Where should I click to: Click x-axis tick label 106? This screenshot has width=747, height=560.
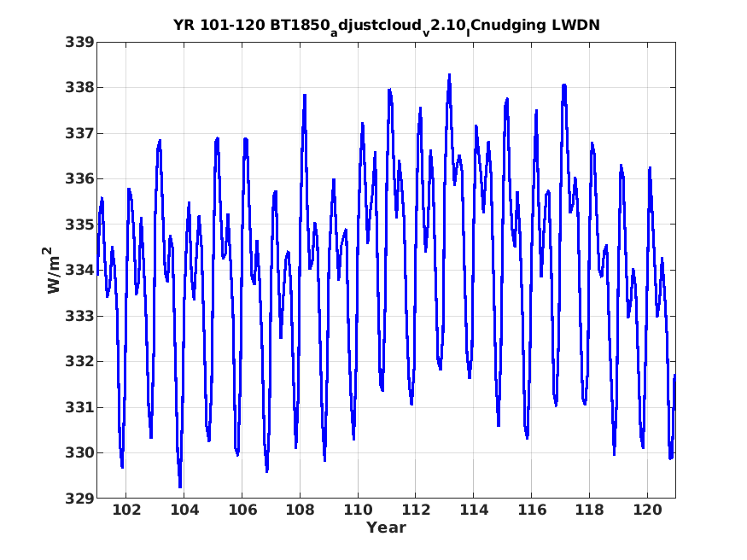click(242, 510)
